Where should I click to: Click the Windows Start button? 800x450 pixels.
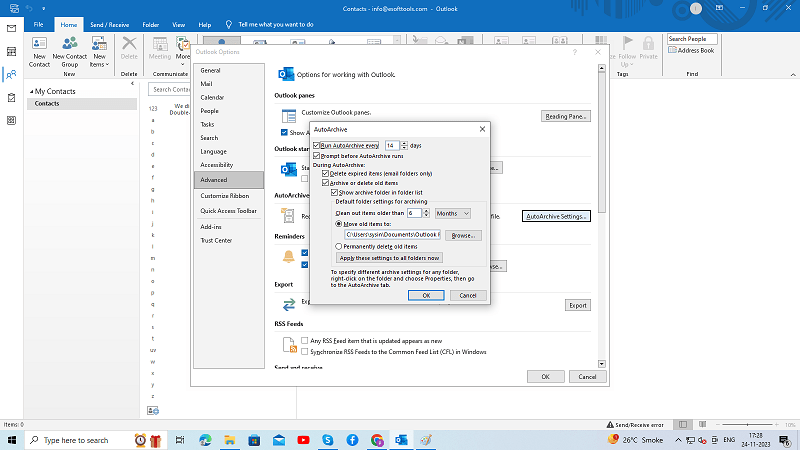point(12,440)
